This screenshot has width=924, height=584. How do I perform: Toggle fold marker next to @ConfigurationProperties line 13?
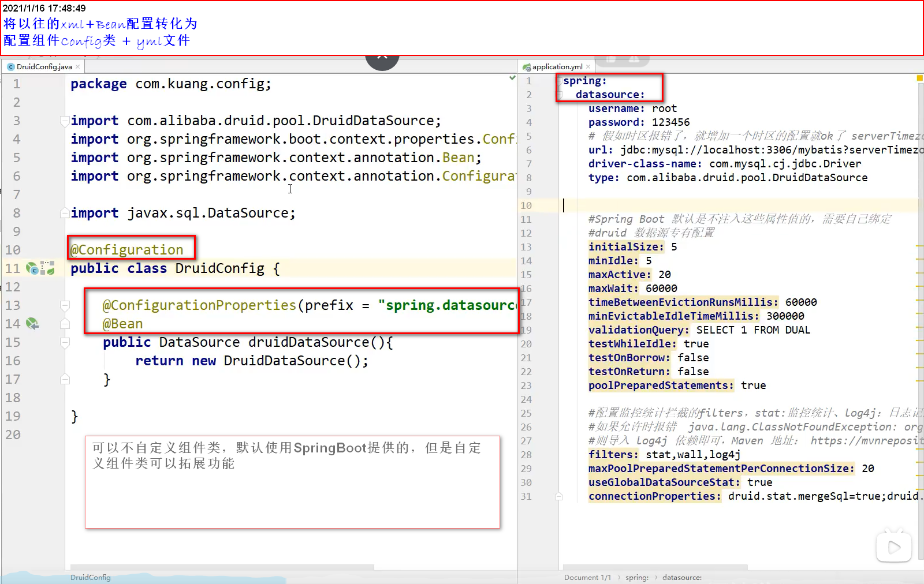coord(65,305)
